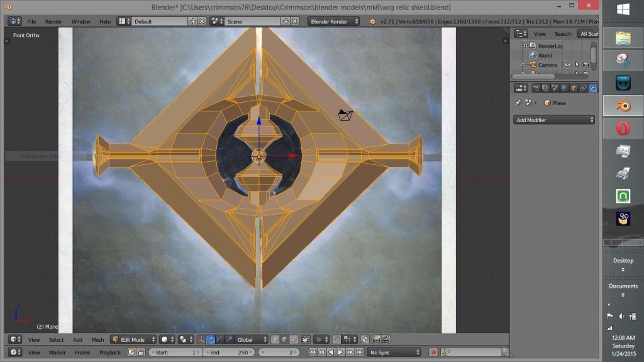Viewport: 644px width, 362px height.
Task: Open the properties editor type selector
Action: click(521, 88)
